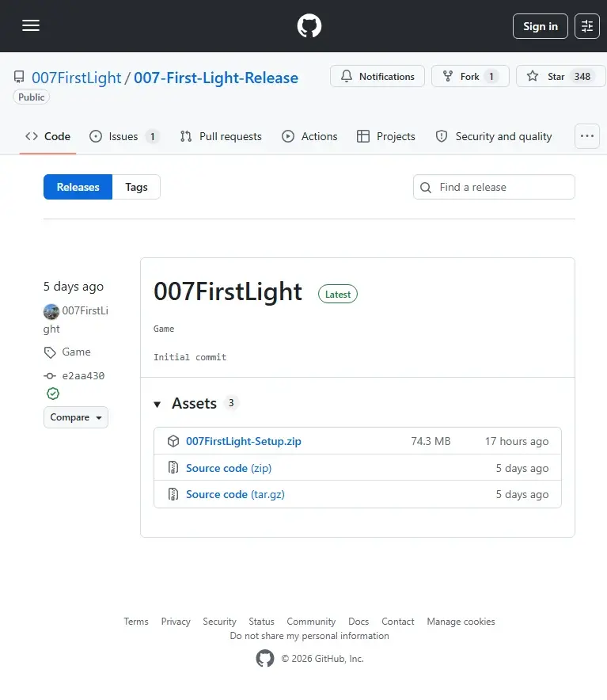Open the Docs footer link

(x=359, y=622)
